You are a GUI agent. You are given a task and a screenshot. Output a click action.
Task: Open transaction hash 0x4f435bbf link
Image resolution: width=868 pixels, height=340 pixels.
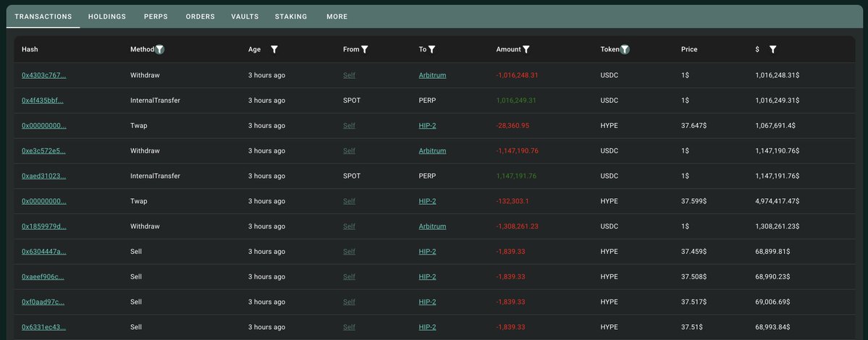tap(43, 101)
